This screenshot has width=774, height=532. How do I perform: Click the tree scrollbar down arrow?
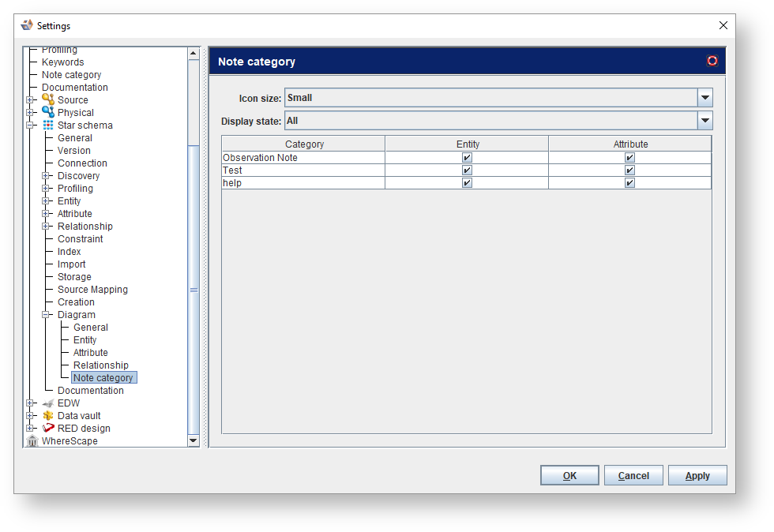coord(193,440)
